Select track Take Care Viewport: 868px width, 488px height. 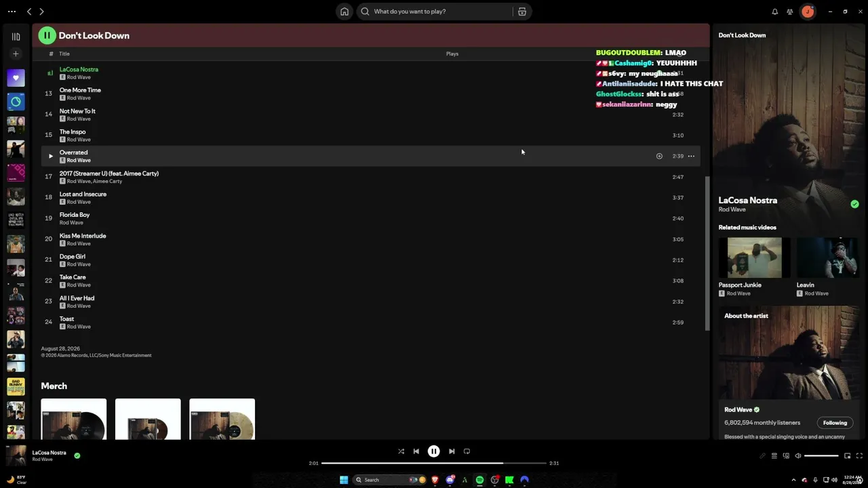370,281
